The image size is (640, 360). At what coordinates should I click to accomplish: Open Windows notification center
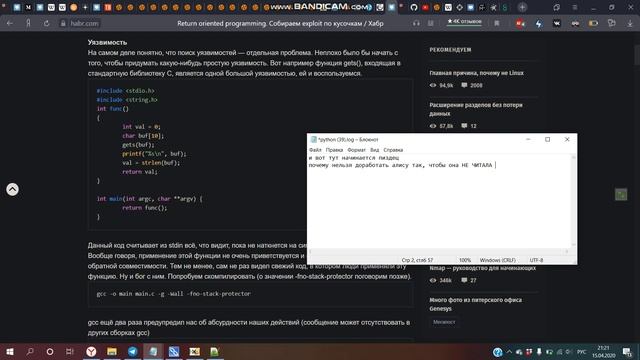coord(628,351)
